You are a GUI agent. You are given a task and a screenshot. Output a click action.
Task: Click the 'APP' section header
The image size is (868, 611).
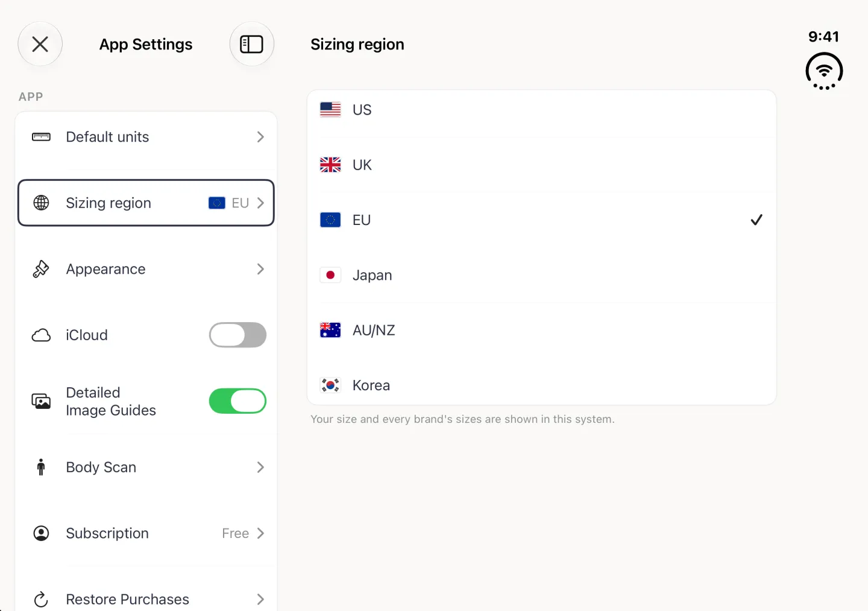coord(31,97)
